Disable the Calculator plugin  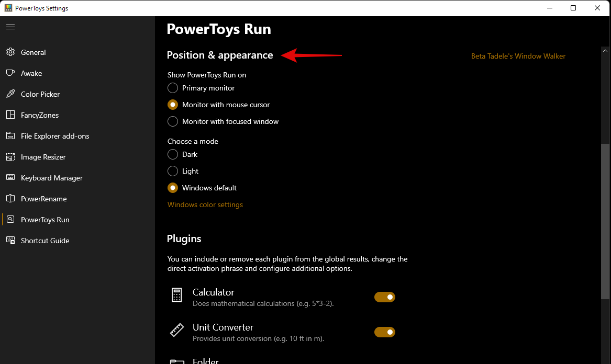click(x=385, y=297)
